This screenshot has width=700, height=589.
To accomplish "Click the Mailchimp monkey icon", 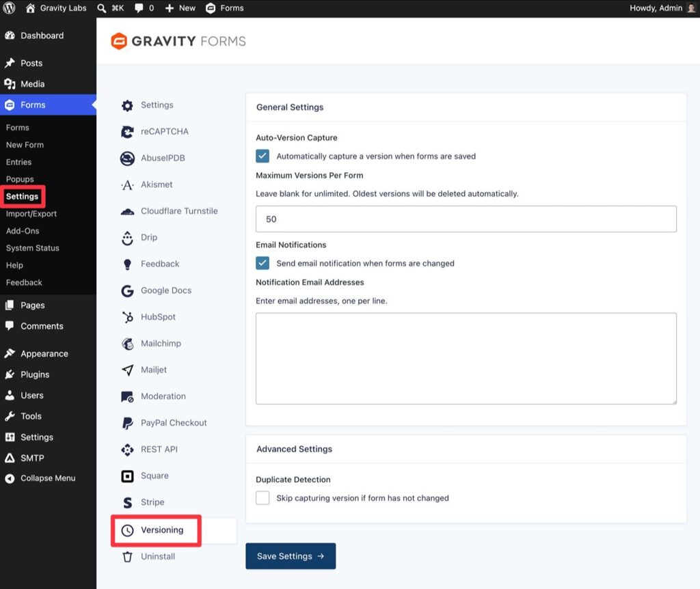I will (127, 344).
